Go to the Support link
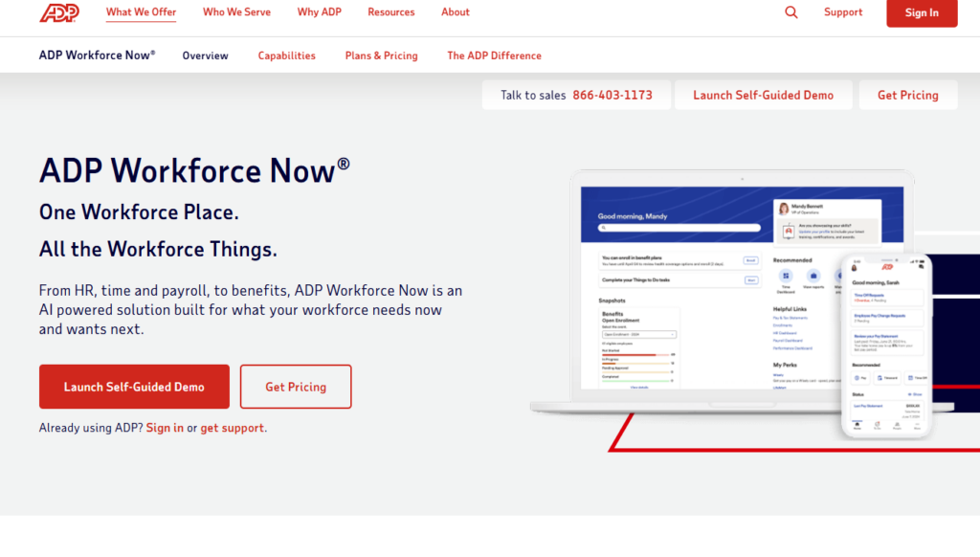The height and width of the screenshot is (557, 980). 842,12
